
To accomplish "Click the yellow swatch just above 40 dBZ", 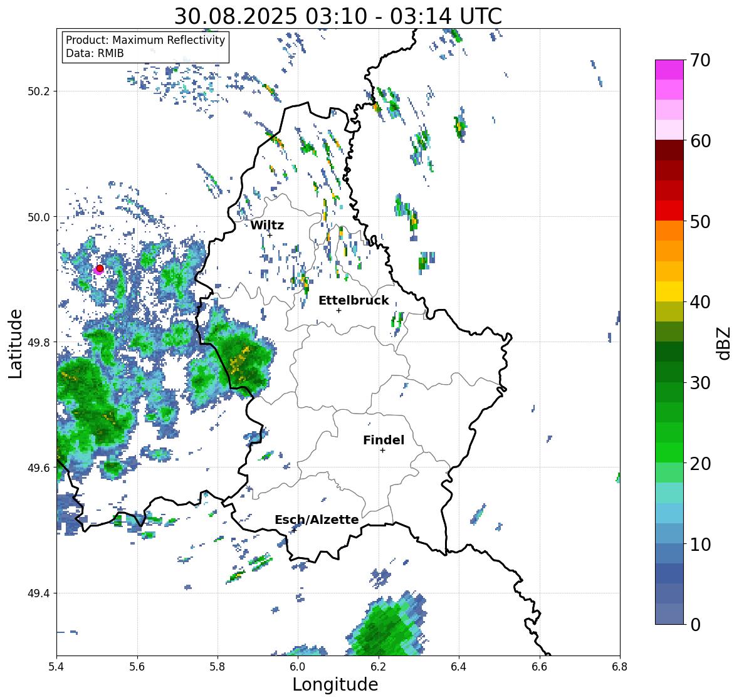I will (x=669, y=291).
